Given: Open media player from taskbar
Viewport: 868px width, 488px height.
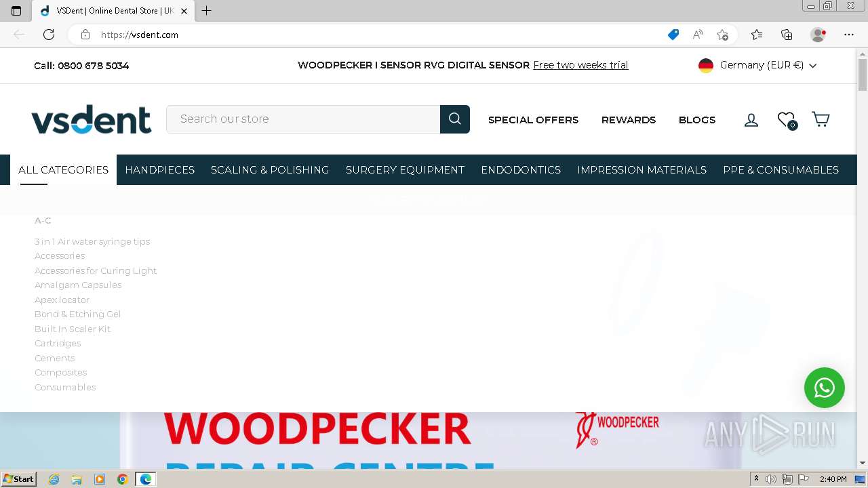Looking at the screenshot, I should pyautogui.click(x=100, y=479).
